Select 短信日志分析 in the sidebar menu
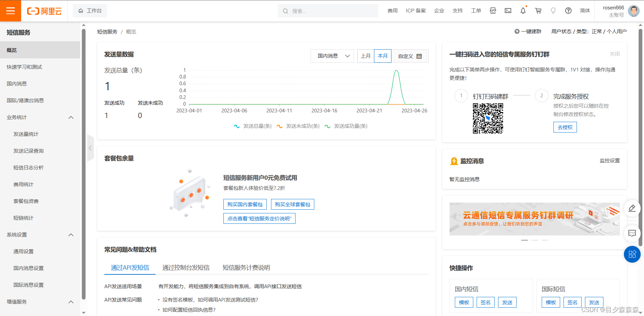This screenshot has height=316, width=644. point(28,167)
